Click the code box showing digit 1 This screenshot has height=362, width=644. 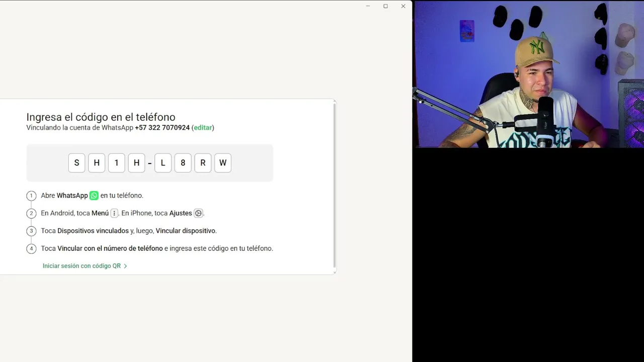point(116,163)
